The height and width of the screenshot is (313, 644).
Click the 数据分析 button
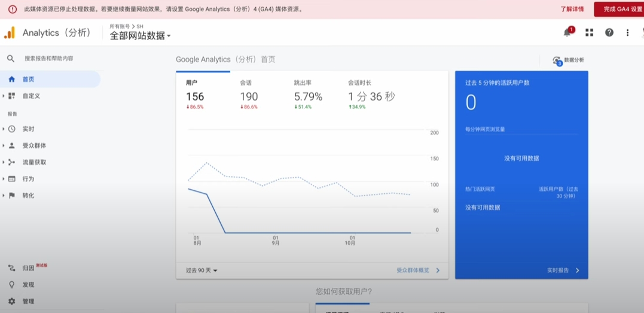[568, 60]
